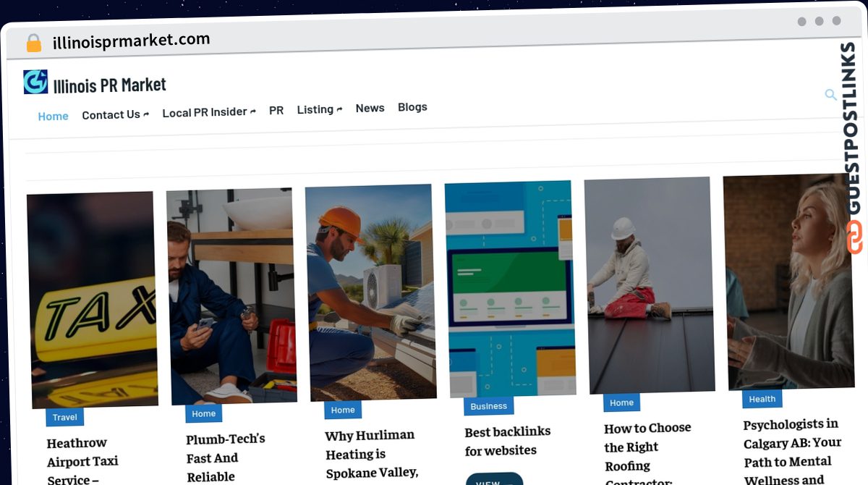Open the psychologist article thumbnail
The height and width of the screenshot is (485, 868).
point(789,282)
